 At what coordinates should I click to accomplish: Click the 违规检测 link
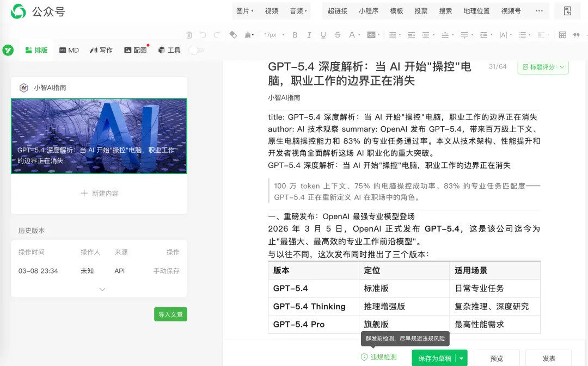click(383, 357)
